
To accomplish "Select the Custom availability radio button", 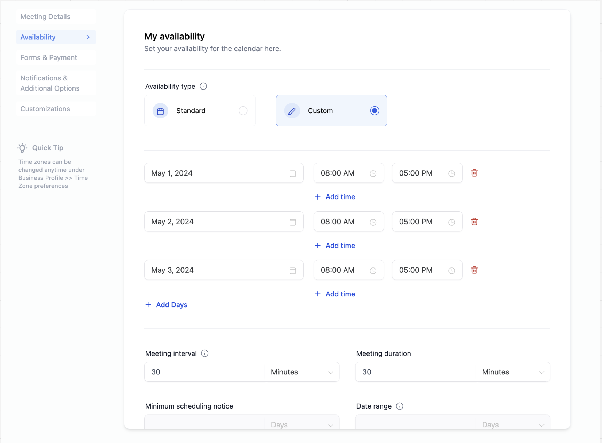I will 374,111.
